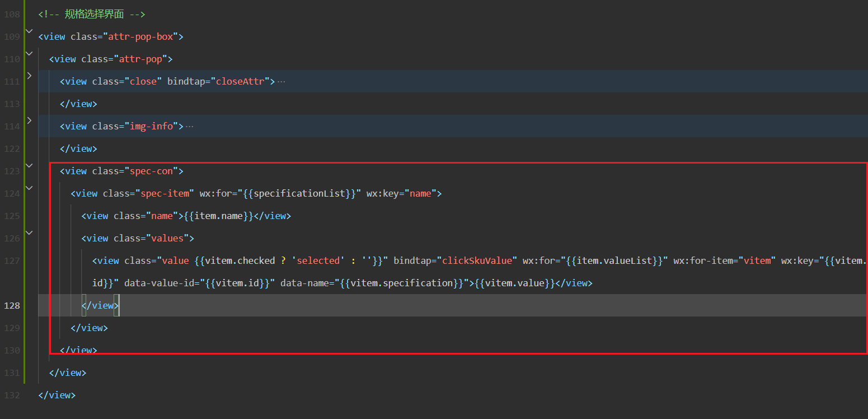The width and height of the screenshot is (868, 419).
Task: Click line number 125 in the gutter
Action: (x=12, y=216)
